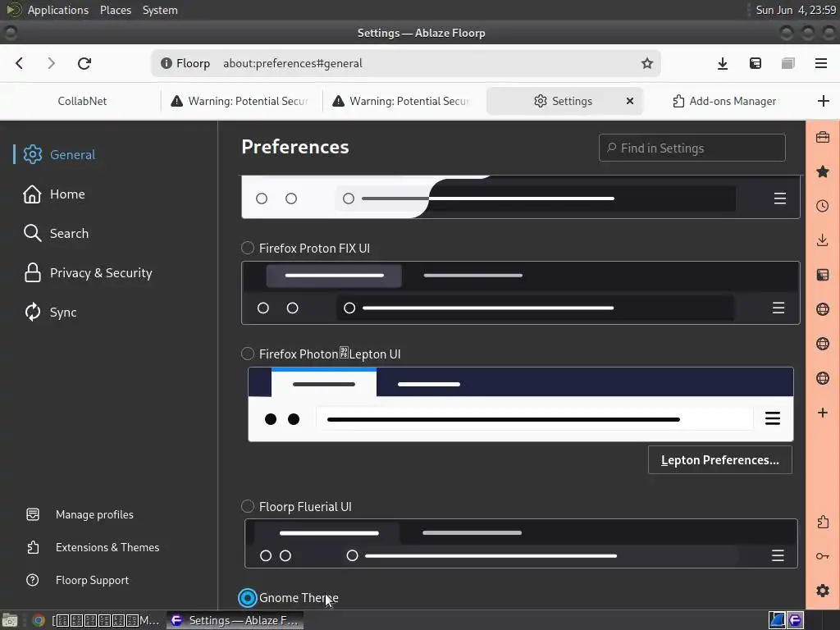The image size is (840, 630).
Task: Toggle the browser sidebar toolbar icon
Action: (x=756, y=63)
